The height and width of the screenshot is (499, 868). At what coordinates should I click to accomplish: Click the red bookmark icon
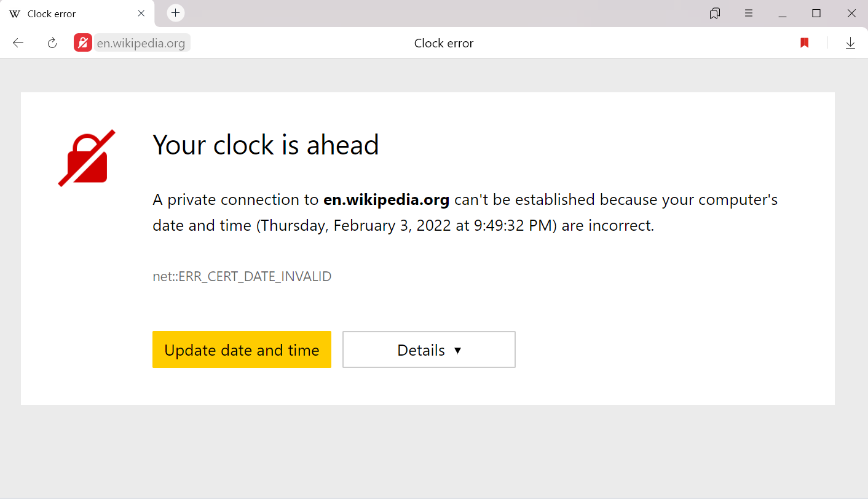click(x=804, y=43)
